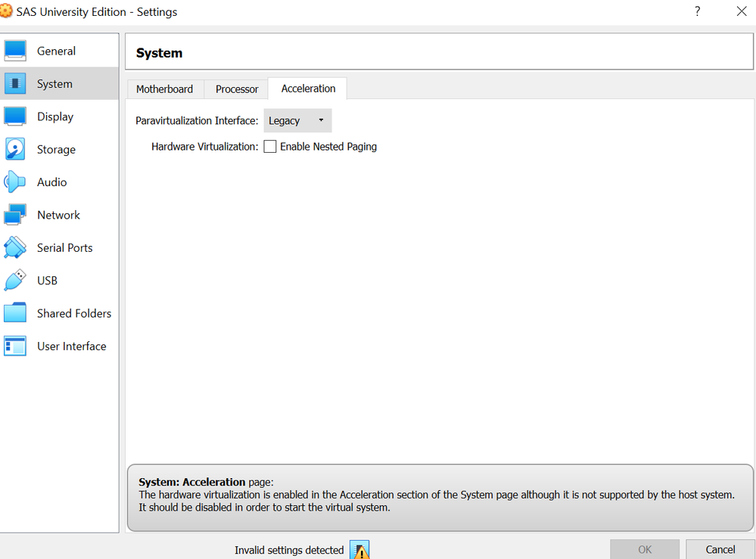Open the Network settings category label
Viewport: 756px width, 559px height.
coord(59,215)
